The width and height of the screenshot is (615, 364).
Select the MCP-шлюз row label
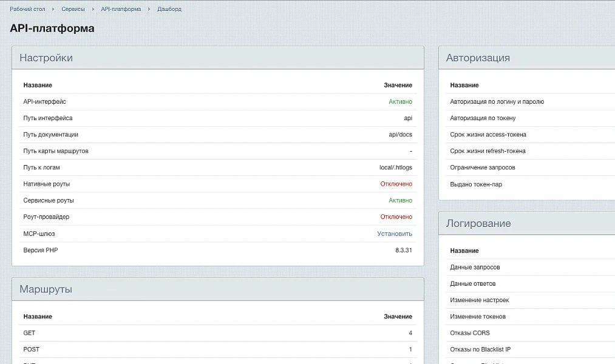[x=39, y=234]
